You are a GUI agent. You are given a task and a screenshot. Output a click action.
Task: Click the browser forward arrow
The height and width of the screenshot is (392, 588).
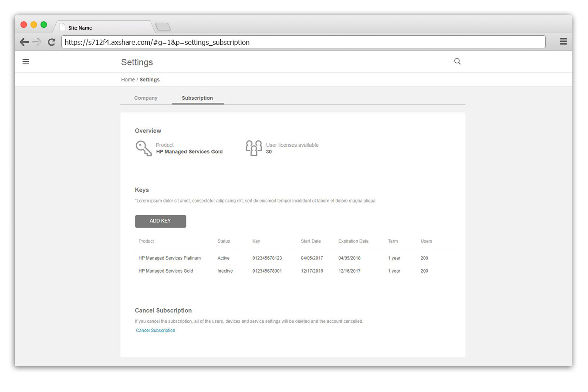tap(37, 42)
